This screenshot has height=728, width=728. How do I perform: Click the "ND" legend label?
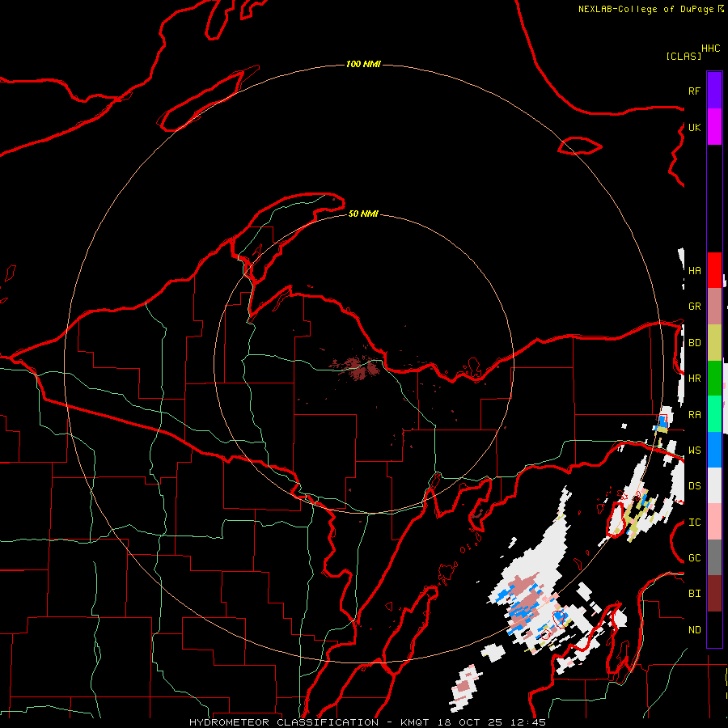[694, 630]
